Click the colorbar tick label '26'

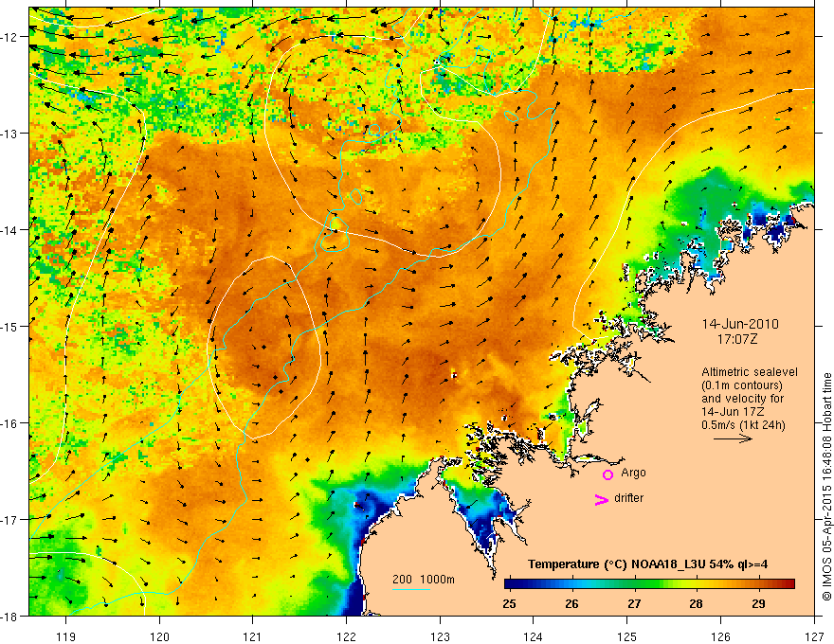click(x=571, y=603)
